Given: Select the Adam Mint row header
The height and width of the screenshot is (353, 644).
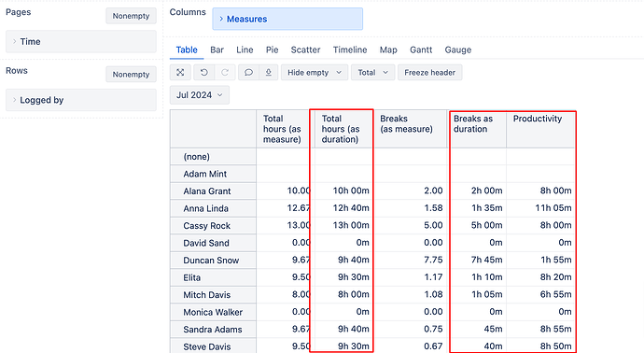Looking at the screenshot, I should pyautogui.click(x=213, y=174).
